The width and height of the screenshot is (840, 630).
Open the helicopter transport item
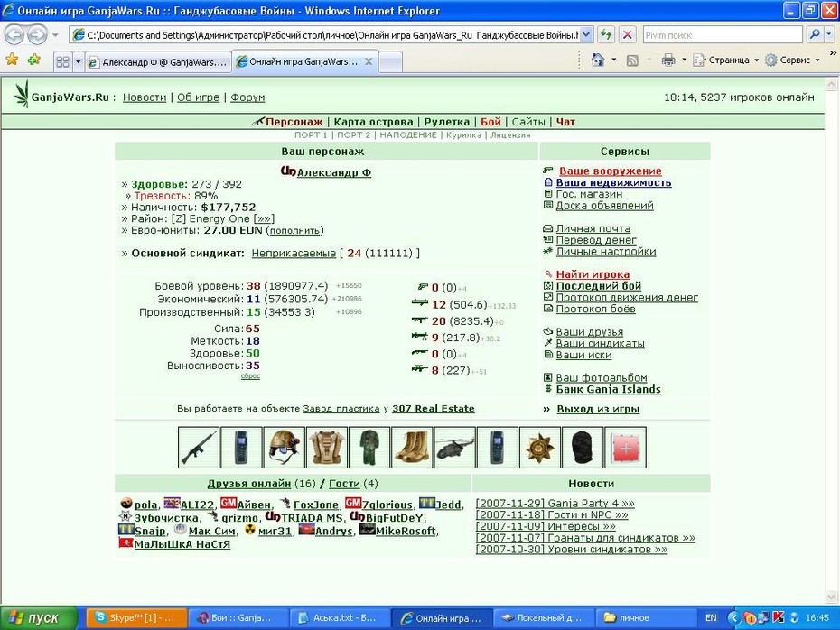tap(455, 448)
